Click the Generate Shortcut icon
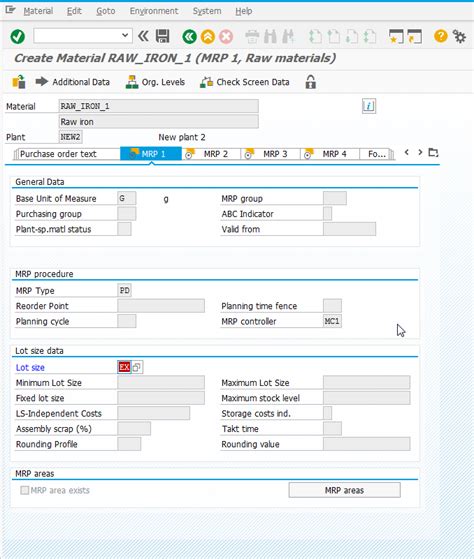This screenshot has width=474, height=559. click(x=414, y=36)
